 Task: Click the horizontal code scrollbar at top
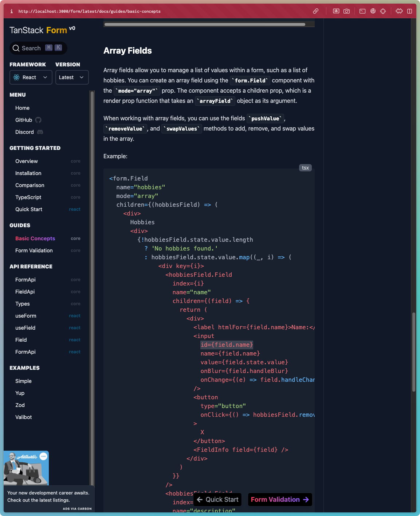pyautogui.click(x=205, y=24)
